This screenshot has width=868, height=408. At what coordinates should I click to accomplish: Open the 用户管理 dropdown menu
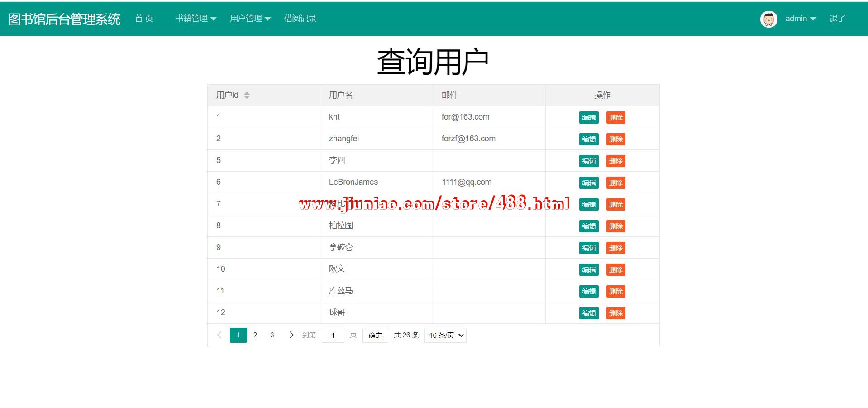point(250,19)
